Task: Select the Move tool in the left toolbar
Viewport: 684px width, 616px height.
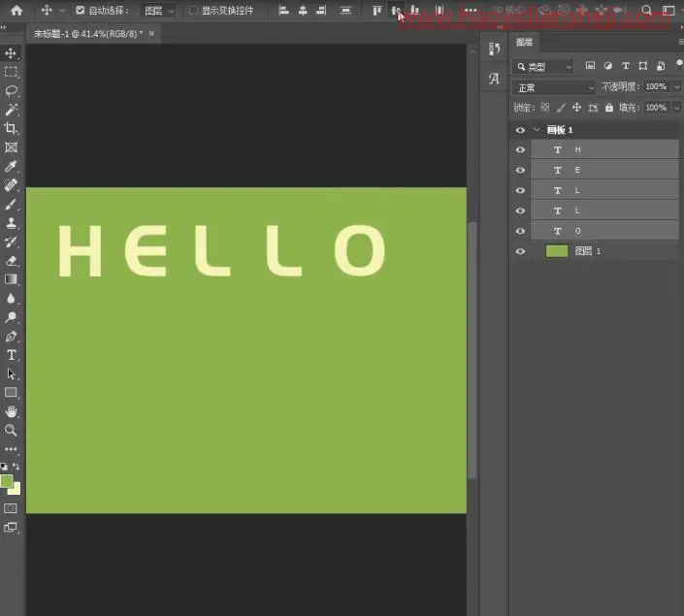Action: pos(11,53)
